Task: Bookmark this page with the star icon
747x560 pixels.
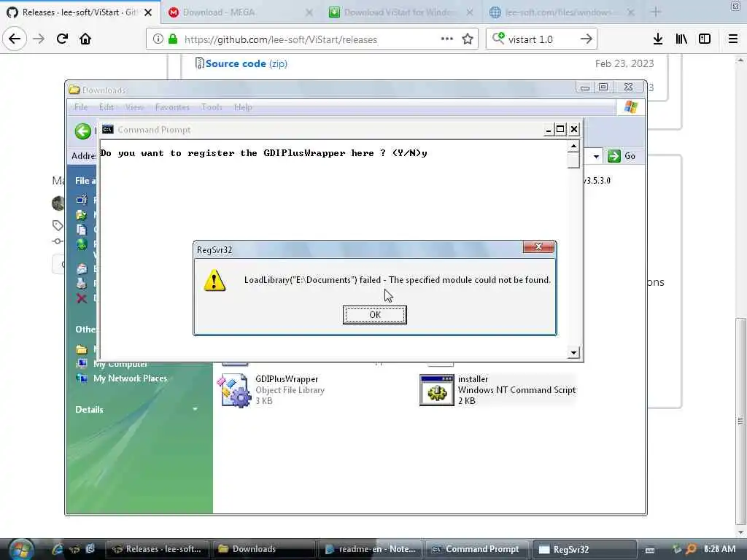Action: [x=468, y=39]
